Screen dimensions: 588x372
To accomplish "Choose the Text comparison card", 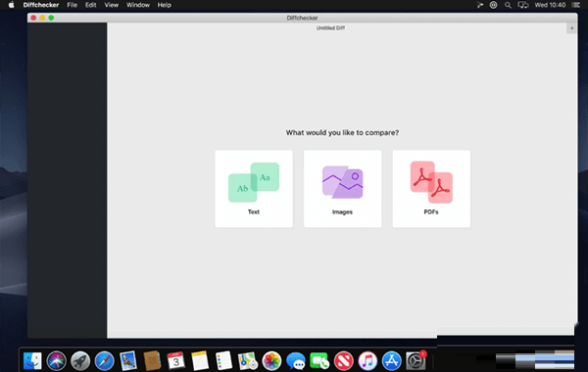I will [x=254, y=189].
